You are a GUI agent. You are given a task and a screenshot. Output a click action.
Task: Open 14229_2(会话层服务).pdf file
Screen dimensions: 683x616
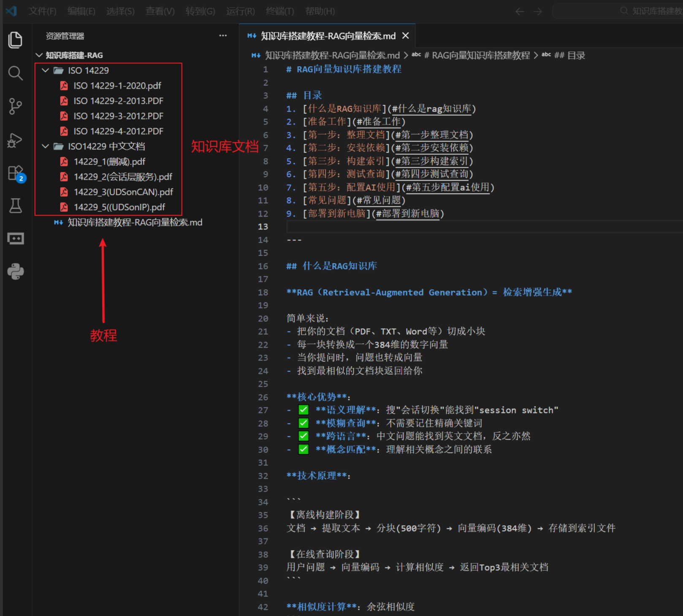pyautogui.click(x=123, y=177)
